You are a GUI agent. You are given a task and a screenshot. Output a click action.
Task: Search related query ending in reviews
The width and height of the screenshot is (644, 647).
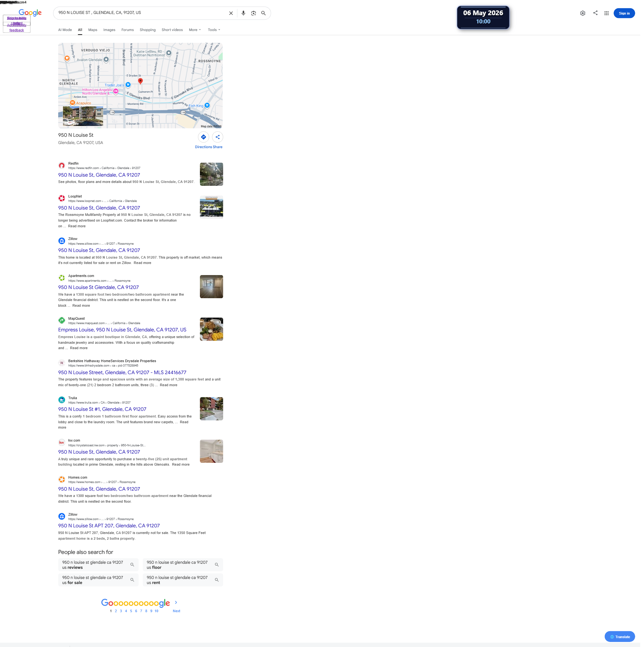click(98, 565)
